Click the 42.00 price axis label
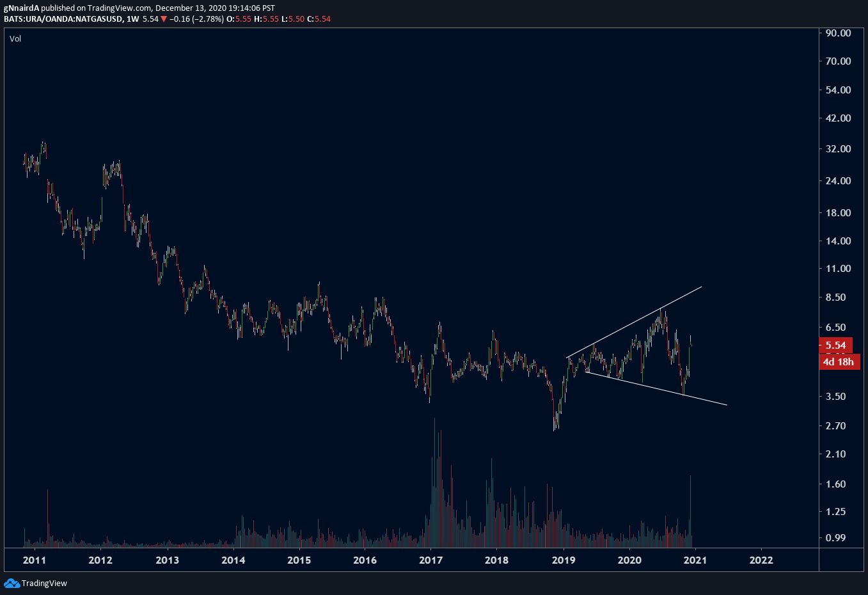 pos(838,118)
